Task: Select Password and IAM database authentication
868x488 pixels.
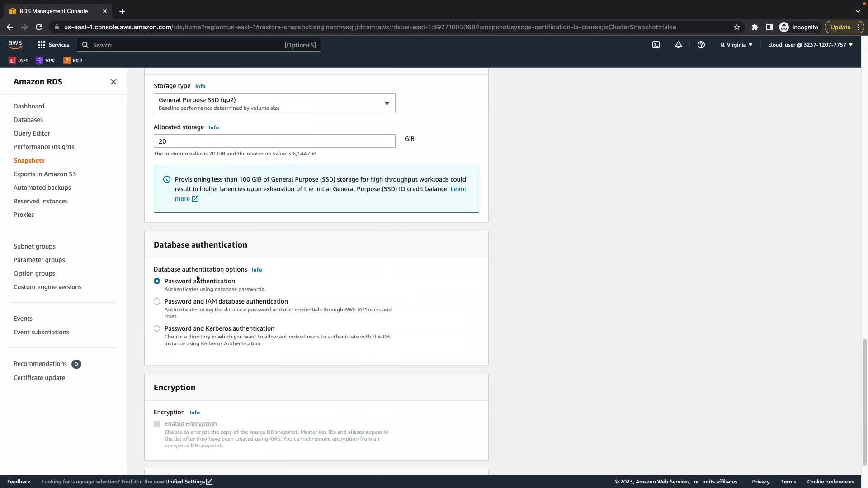Action: [x=157, y=301]
